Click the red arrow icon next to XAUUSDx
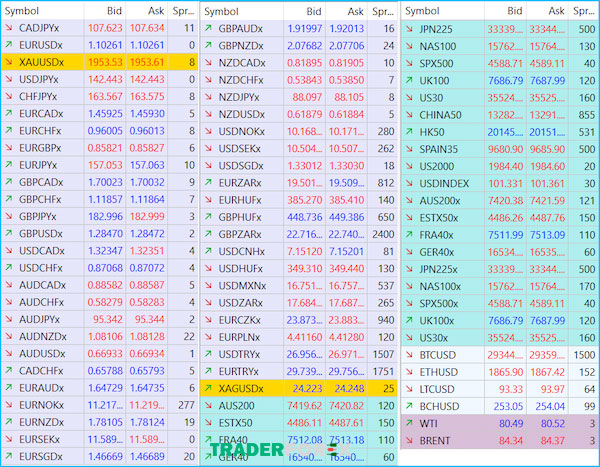The height and width of the screenshot is (467, 600). [x=9, y=62]
